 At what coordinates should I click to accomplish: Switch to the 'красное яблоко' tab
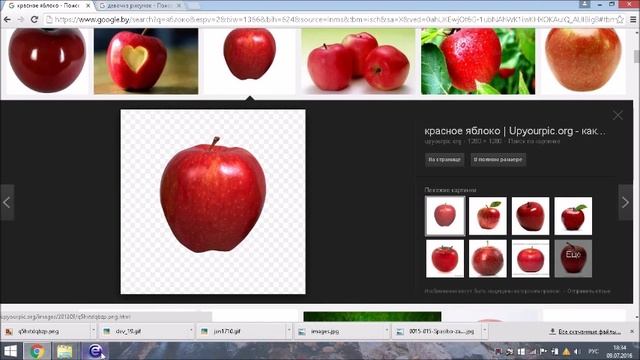coord(48,6)
